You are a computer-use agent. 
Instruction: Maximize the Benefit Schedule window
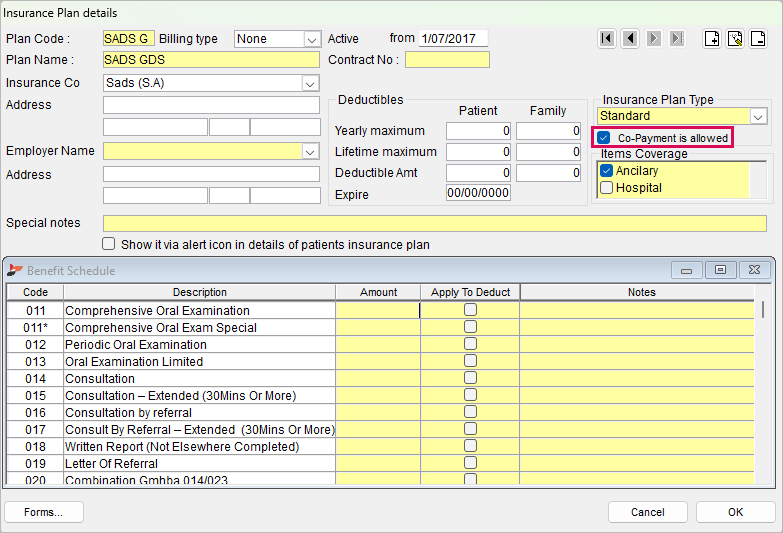[x=720, y=270]
